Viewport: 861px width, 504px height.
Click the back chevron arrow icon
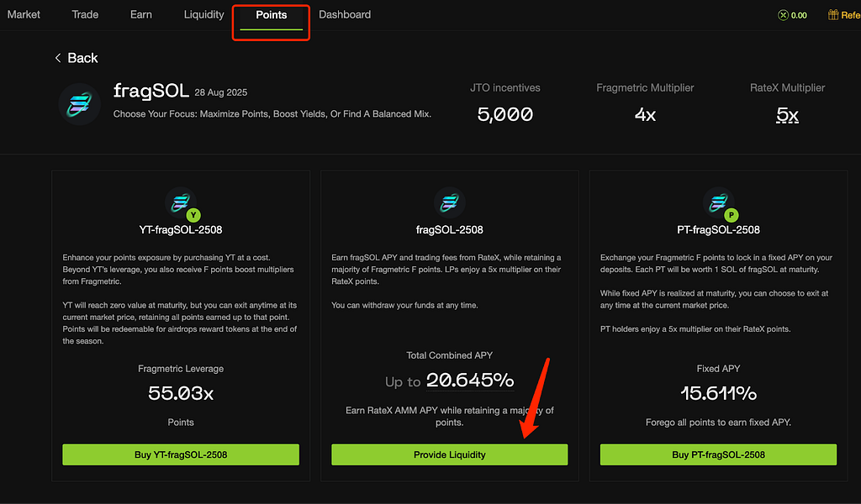(x=58, y=58)
